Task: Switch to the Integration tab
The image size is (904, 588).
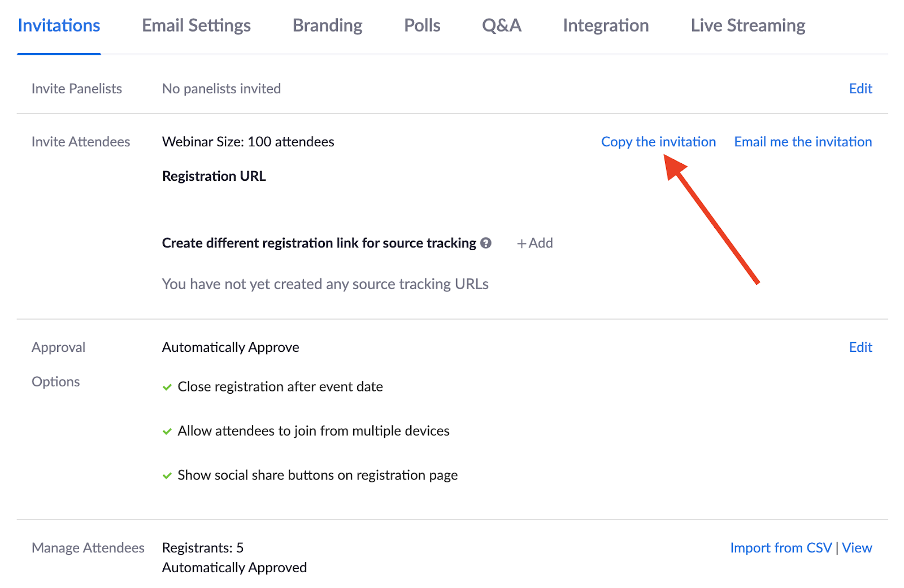Action: click(606, 25)
